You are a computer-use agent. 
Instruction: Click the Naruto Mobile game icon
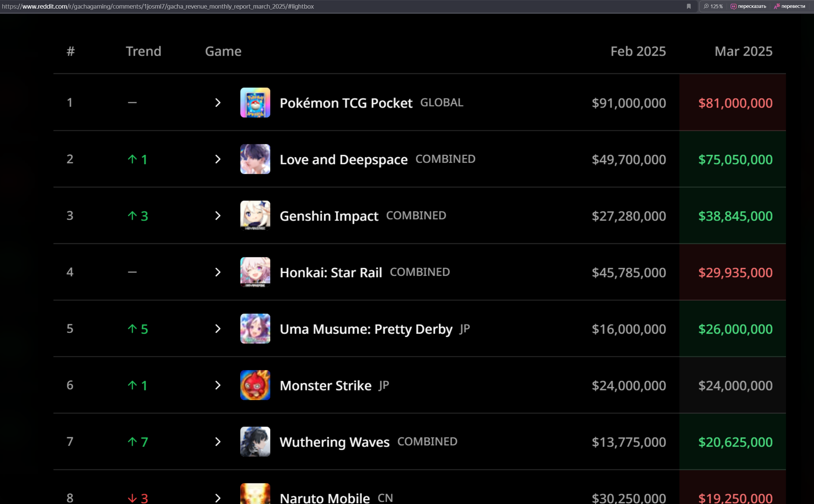coord(255,494)
